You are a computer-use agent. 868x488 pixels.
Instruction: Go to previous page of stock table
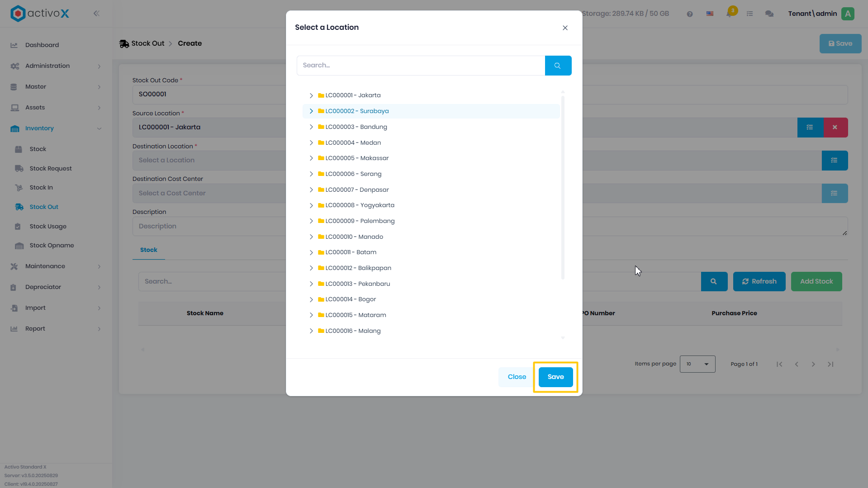(x=797, y=364)
